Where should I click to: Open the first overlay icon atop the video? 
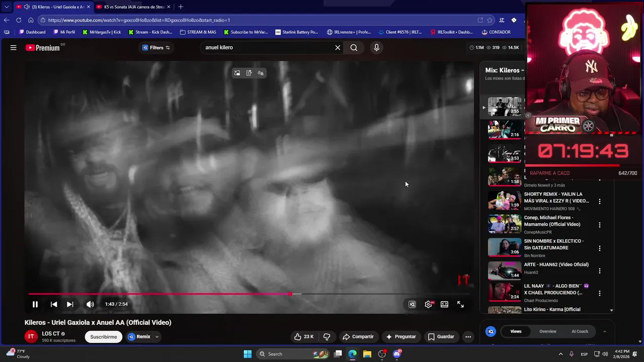point(237,73)
